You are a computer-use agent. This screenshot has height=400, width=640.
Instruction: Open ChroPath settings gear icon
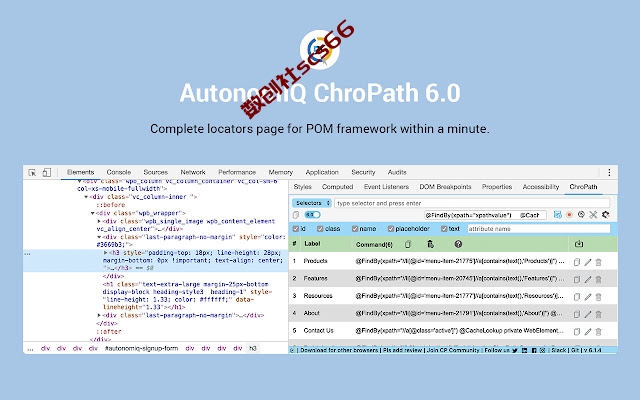(605, 215)
